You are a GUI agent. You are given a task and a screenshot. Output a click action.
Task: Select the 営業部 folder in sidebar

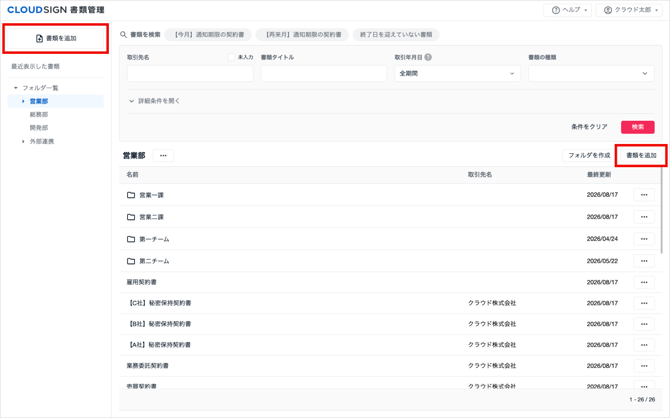(x=39, y=101)
